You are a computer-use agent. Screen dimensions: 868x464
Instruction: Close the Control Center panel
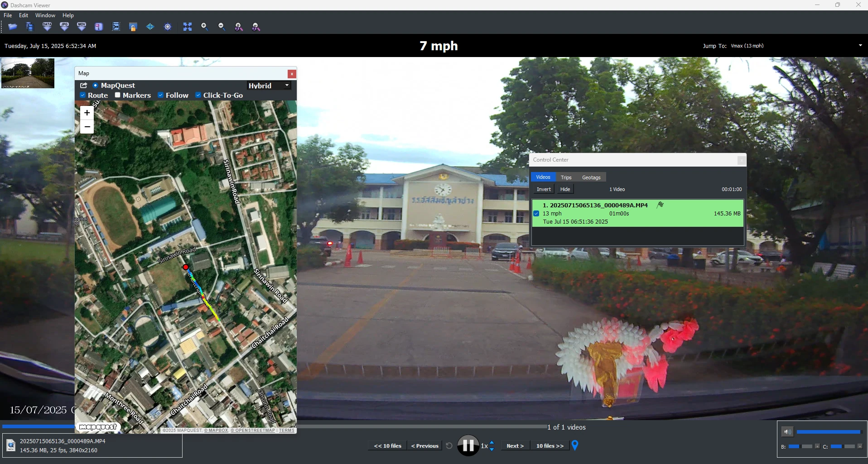pos(741,160)
